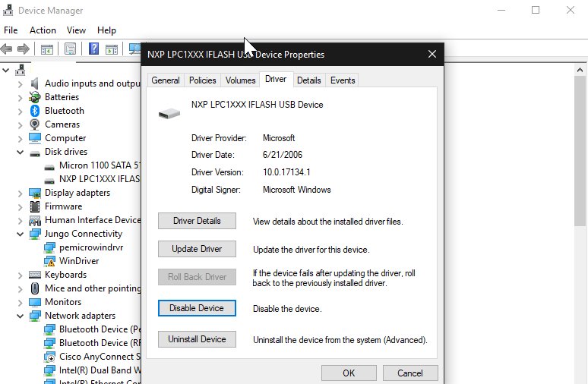Click the Batteries category icon
The width and height of the screenshot is (588, 384).
35,97
